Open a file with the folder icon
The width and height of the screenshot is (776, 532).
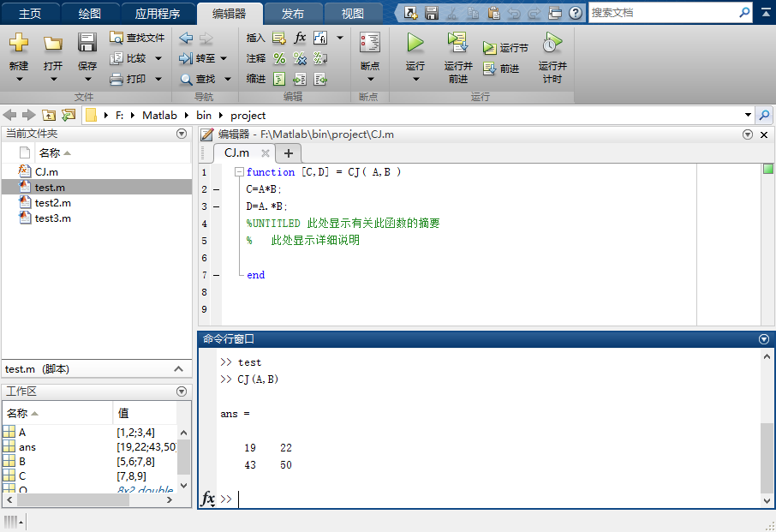pos(52,44)
